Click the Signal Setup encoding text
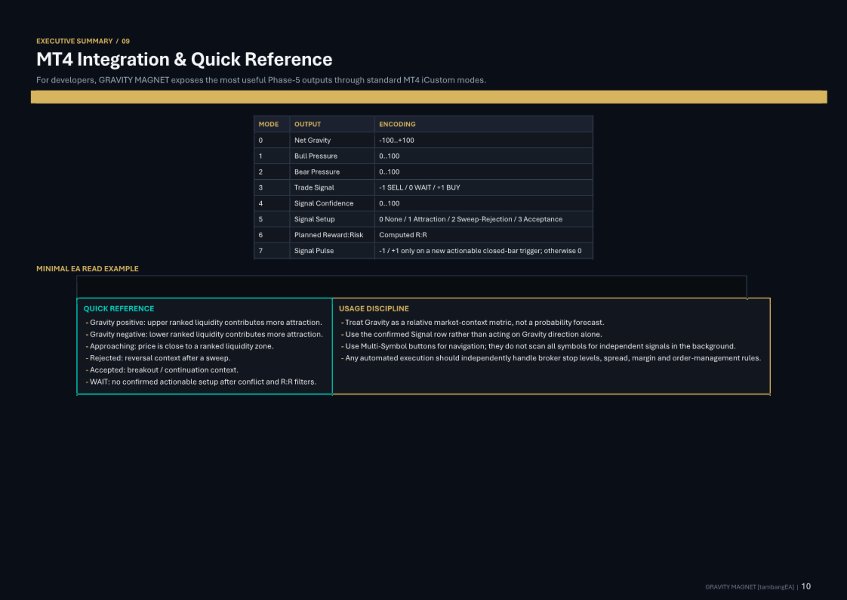The image size is (847, 600). click(x=470, y=219)
